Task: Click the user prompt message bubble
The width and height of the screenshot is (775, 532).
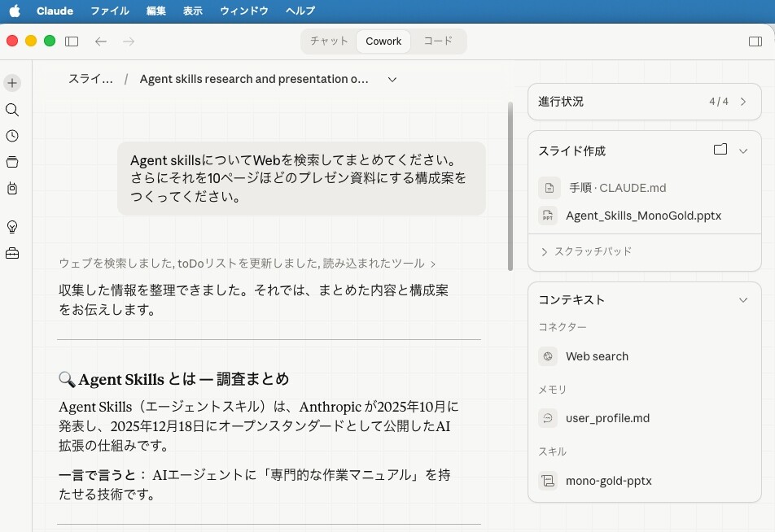Action: click(301, 178)
